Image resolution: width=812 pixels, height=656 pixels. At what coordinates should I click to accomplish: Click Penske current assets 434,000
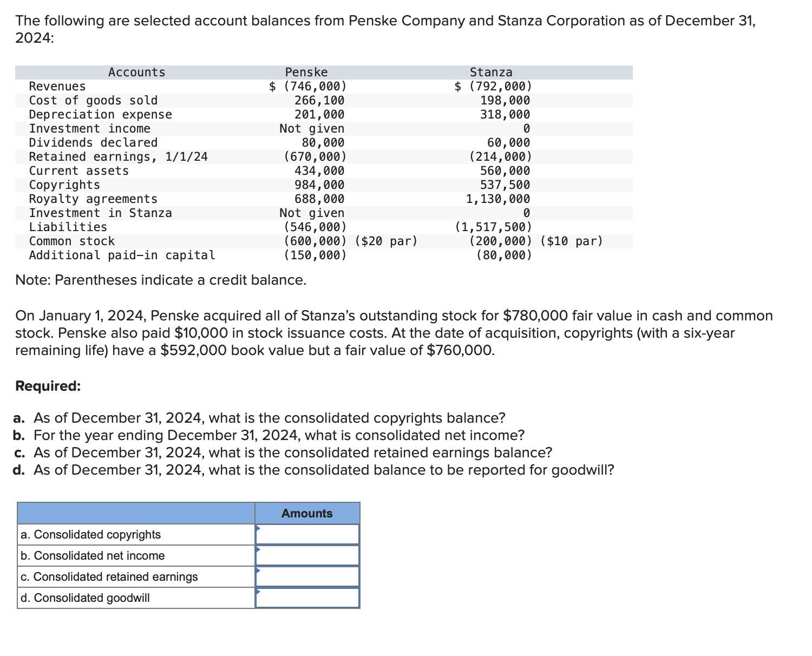[x=319, y=170]
